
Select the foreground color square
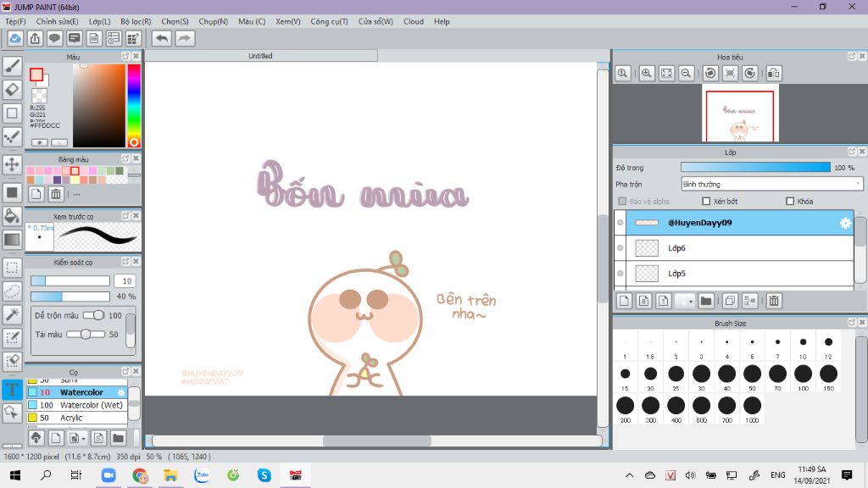click(x=36, y=75)
